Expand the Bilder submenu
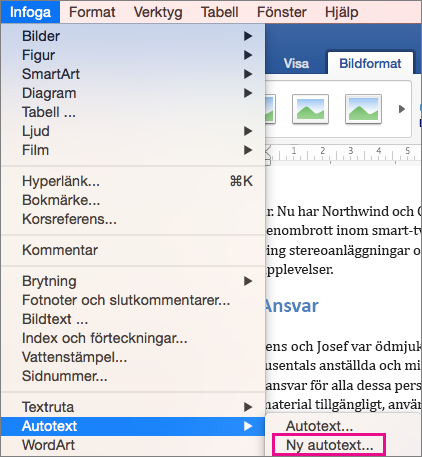 tap(133, 36)
